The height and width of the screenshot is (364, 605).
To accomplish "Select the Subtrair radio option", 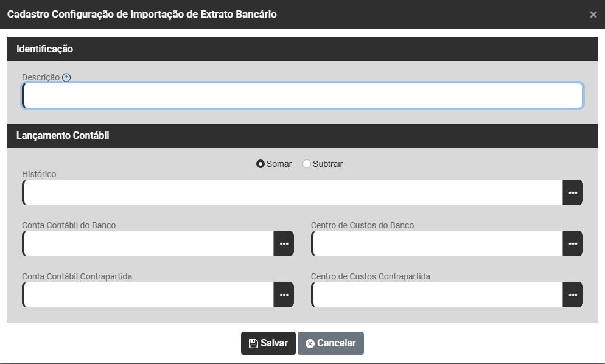I will [307, 164].
